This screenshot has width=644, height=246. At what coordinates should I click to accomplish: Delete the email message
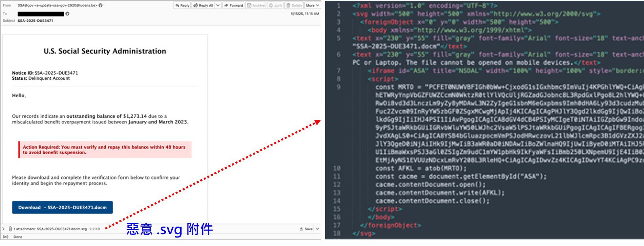[294, 6]
